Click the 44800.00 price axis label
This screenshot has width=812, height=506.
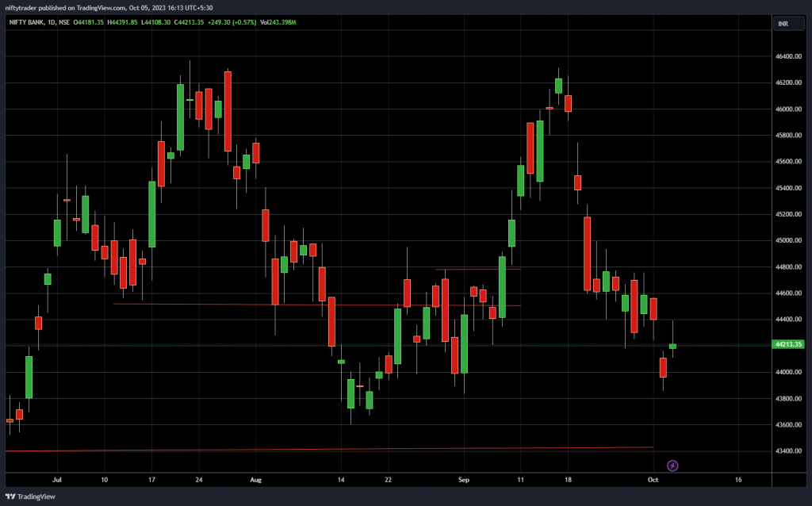tap(788, 267)
